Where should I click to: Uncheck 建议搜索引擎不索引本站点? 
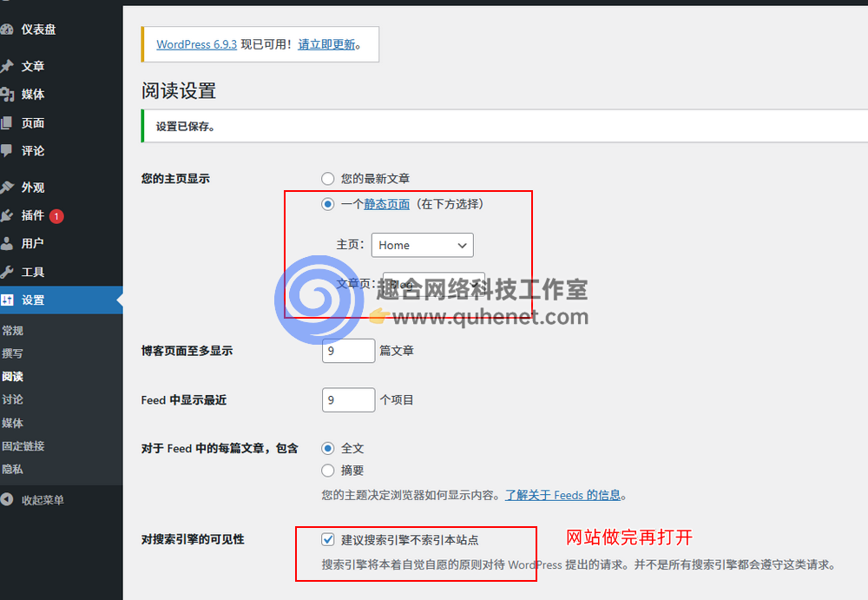coord(328,539)
